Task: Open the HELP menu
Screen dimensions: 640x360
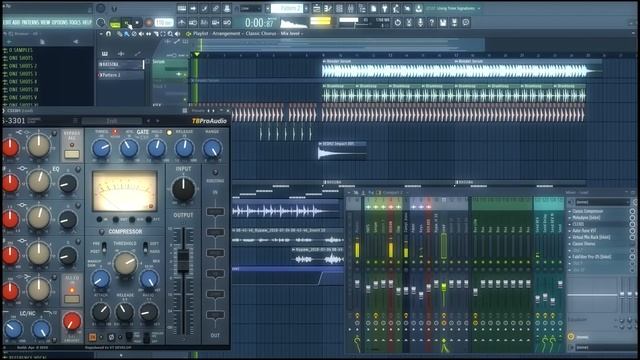Action: pyautogui.click(x=87, y=22)
